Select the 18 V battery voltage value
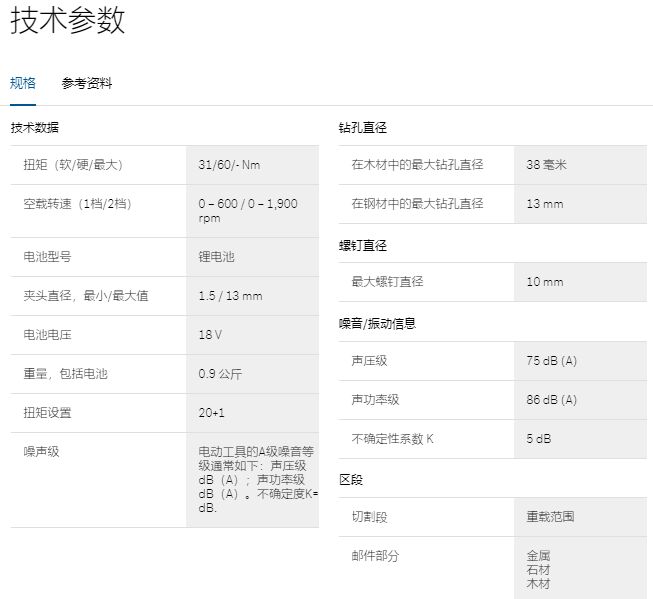The image size is (653, 599). 210,334
